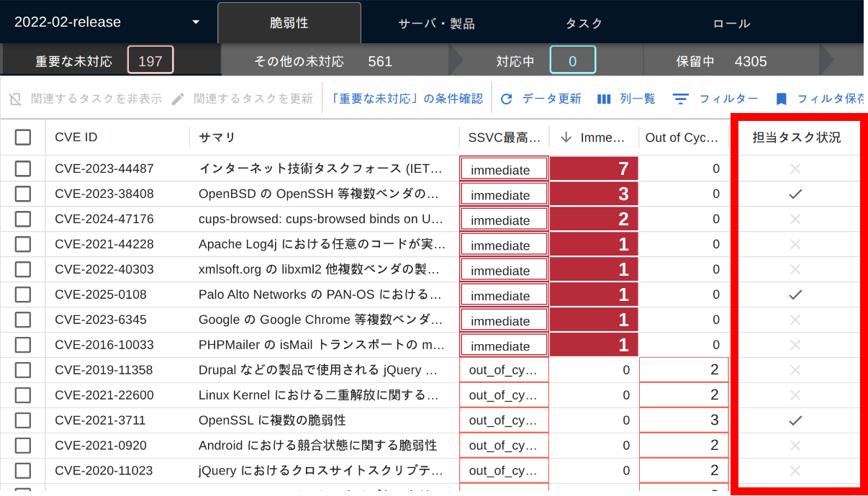Click the red Immediate count 2 cell
This screenshot has height=496, width=868.
pos(594,219)
